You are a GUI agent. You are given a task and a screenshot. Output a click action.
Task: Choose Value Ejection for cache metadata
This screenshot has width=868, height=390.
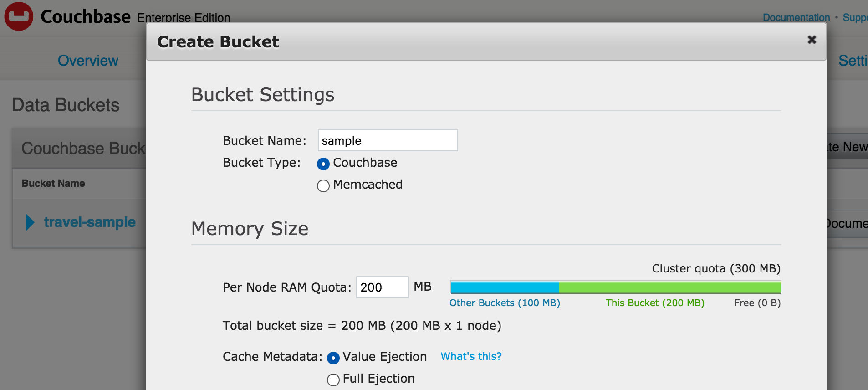tap(333, 358)
